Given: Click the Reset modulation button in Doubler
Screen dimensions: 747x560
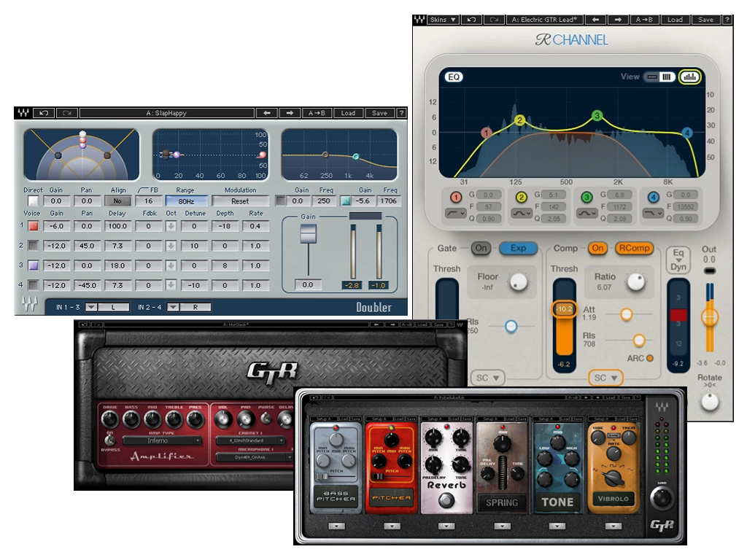Looking at the screenshot, I should coord(240,201).
